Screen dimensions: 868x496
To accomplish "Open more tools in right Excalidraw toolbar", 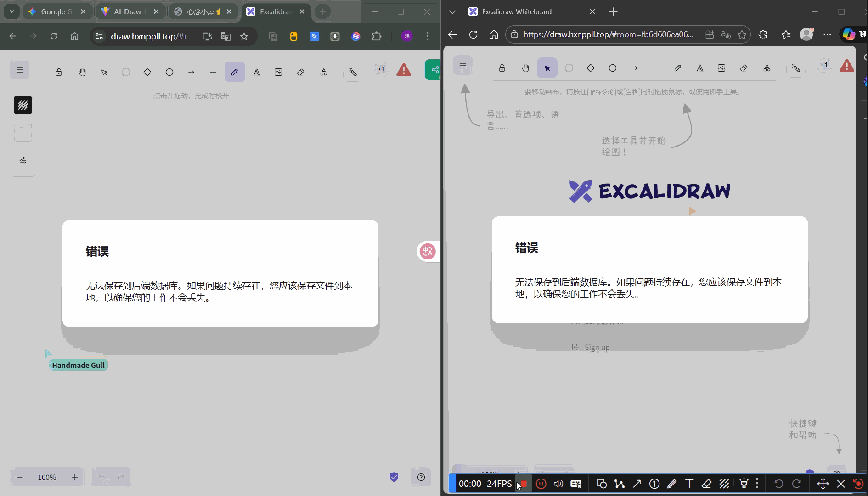I will tap(767, 68).
